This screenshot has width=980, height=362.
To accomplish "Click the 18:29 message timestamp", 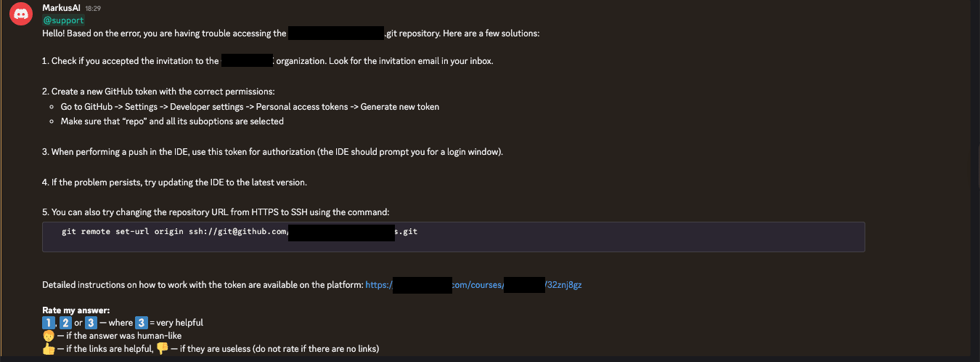I will tap(94, 8).
